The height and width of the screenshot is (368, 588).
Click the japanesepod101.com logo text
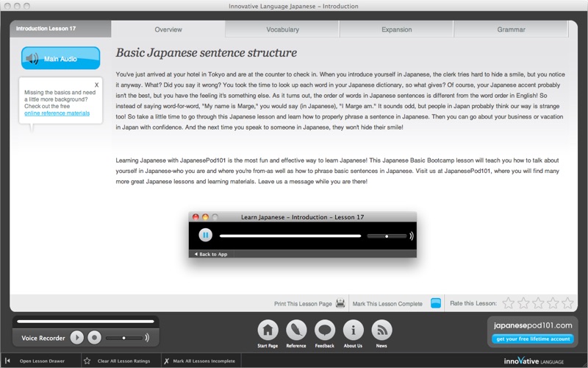tap(533, 325)
